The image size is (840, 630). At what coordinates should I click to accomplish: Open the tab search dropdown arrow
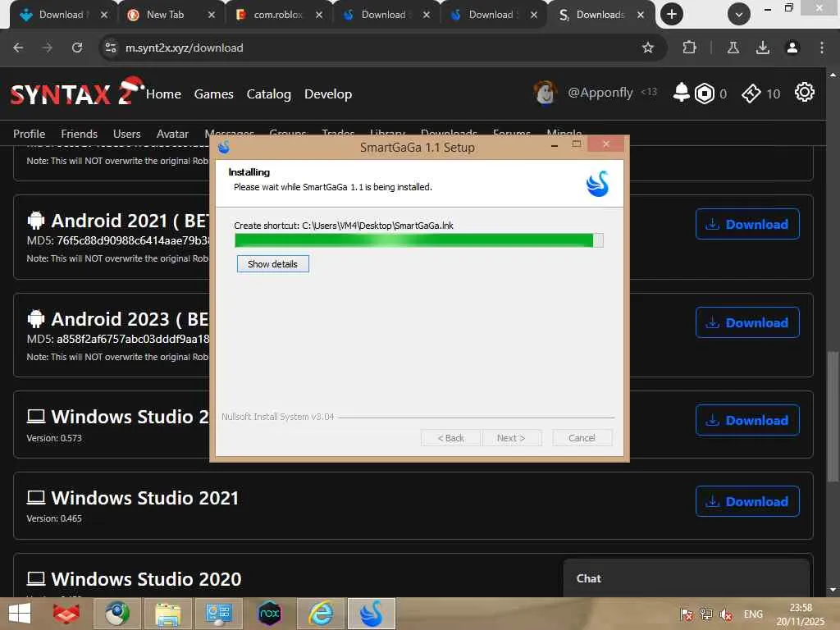(739, 15)
